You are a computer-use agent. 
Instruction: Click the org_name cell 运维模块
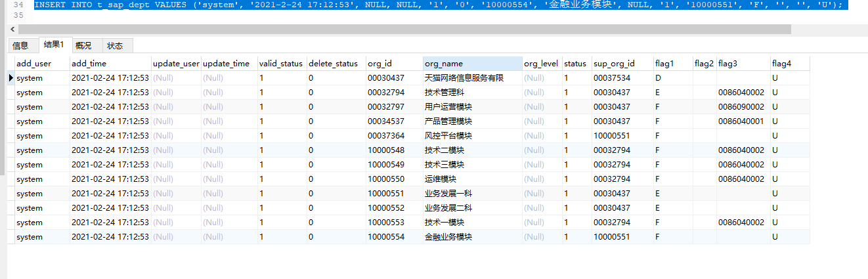[473, 179]
